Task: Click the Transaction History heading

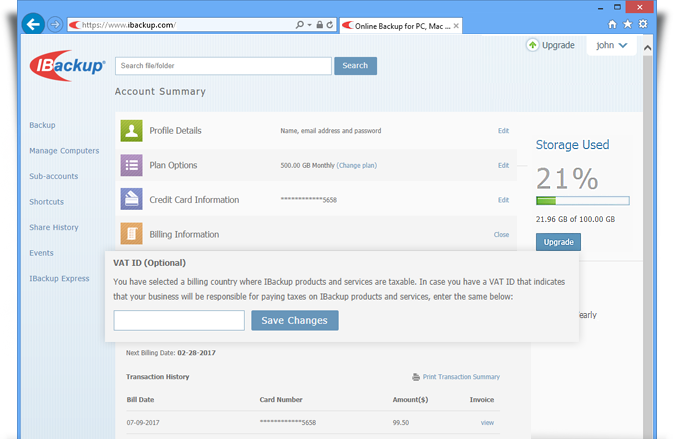Action: [158, 377]
